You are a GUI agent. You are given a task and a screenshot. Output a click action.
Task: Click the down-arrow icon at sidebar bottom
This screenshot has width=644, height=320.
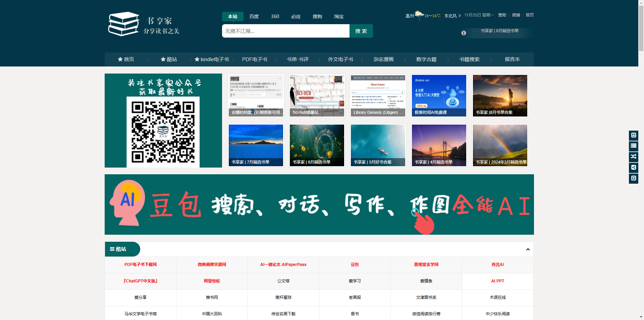pyautogui.click(x=634, y=178)
